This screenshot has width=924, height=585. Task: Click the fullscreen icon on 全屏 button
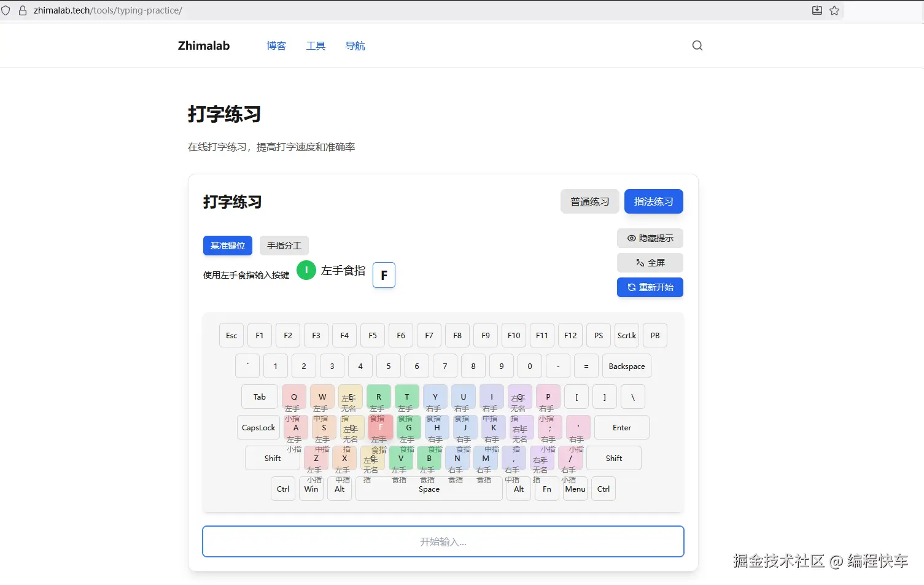[x=640, y=262]
